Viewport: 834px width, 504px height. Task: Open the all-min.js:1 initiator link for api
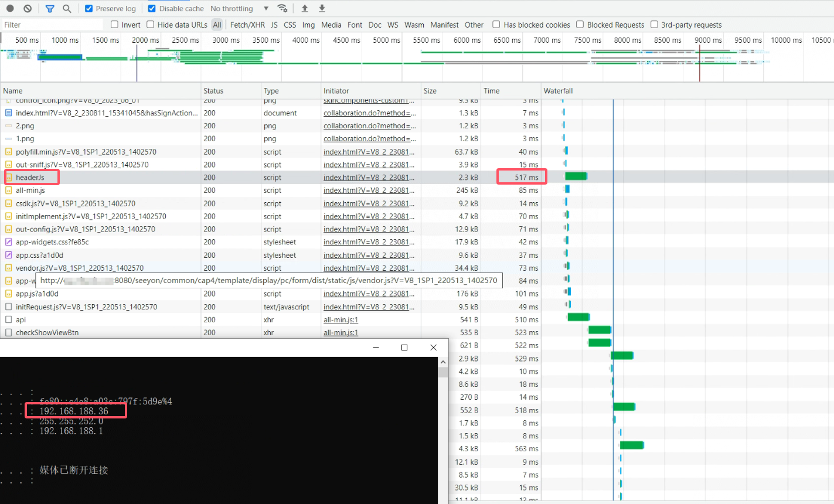coord(341,320)
